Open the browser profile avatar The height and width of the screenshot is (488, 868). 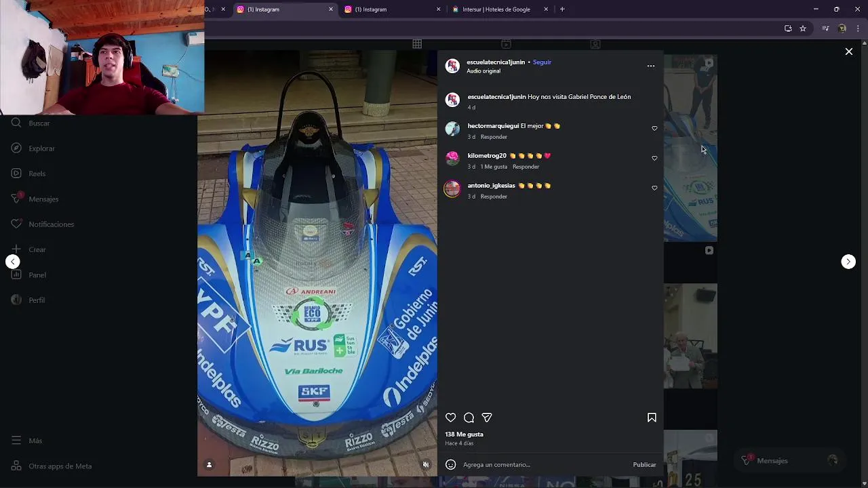point(842,28)
